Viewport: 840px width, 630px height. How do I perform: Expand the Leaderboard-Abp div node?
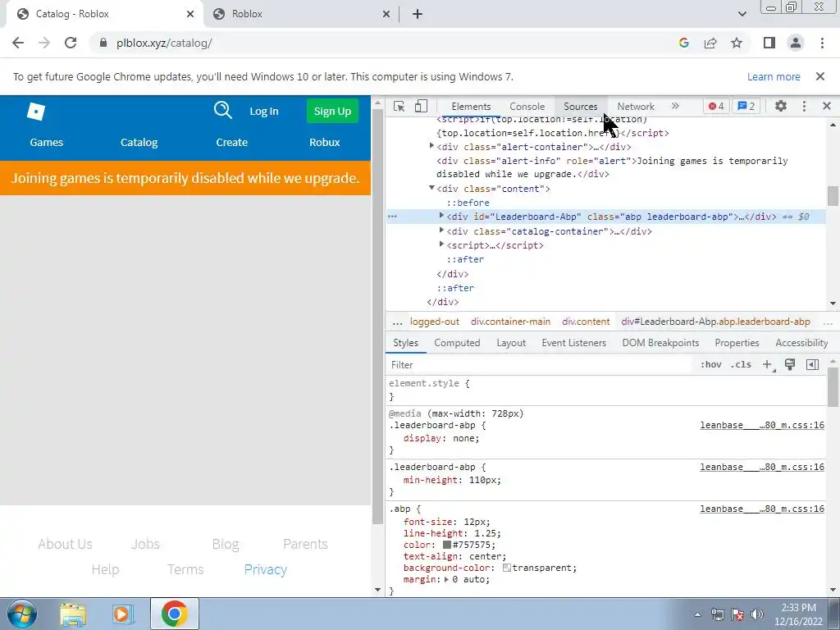441,216
